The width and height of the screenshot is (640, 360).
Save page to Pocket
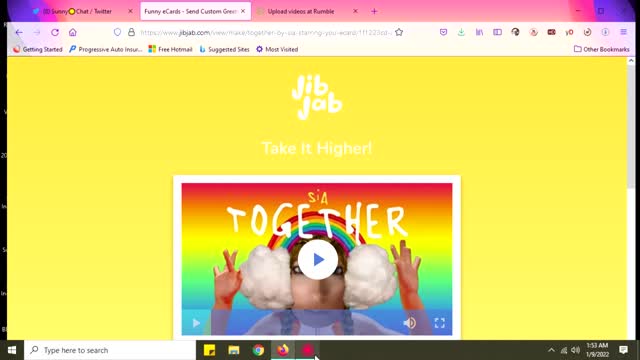[x=443, y=32]
